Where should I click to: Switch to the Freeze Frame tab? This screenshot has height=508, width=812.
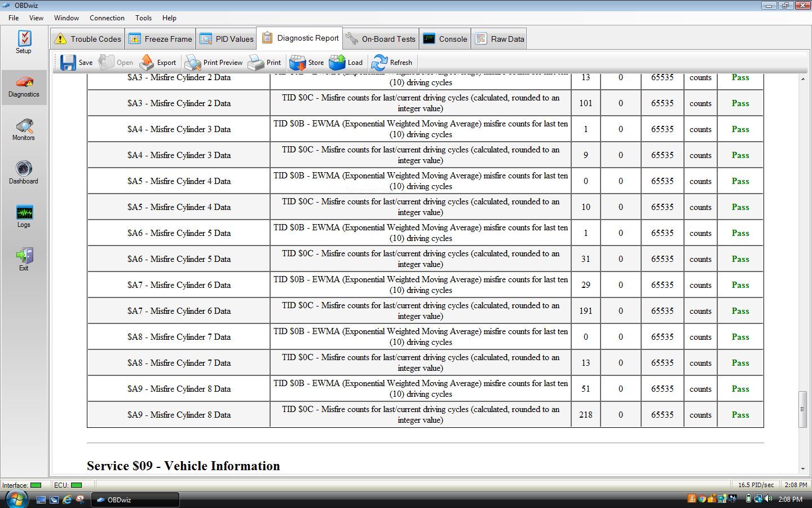(161, 39)
